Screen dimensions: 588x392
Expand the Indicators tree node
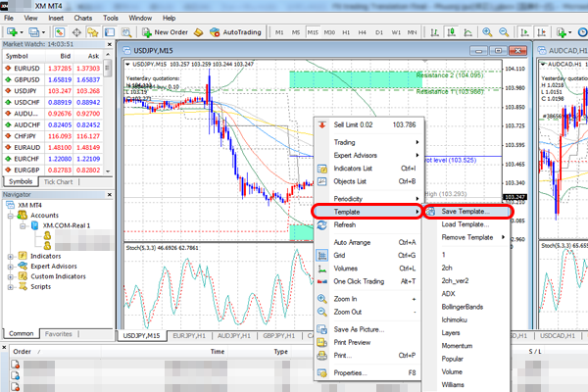coord(11,257)
